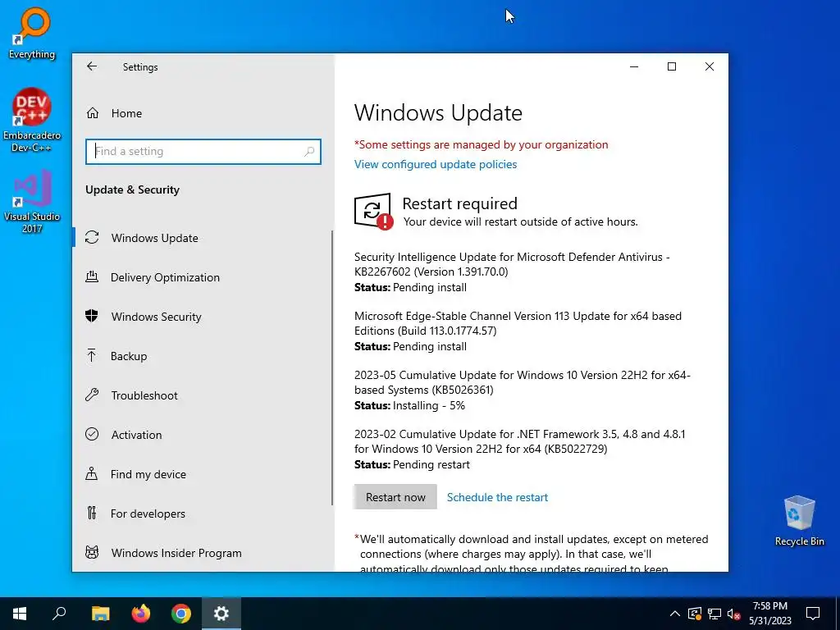Click the For developers tools icon
This screenshot has width=840, height=630.
[x=92, y=514]
